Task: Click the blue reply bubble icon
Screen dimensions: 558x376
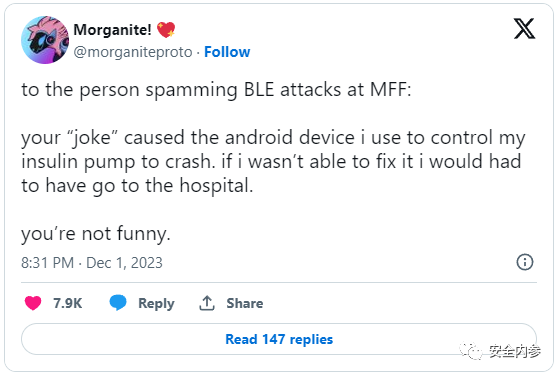Action: click(118, 303)
